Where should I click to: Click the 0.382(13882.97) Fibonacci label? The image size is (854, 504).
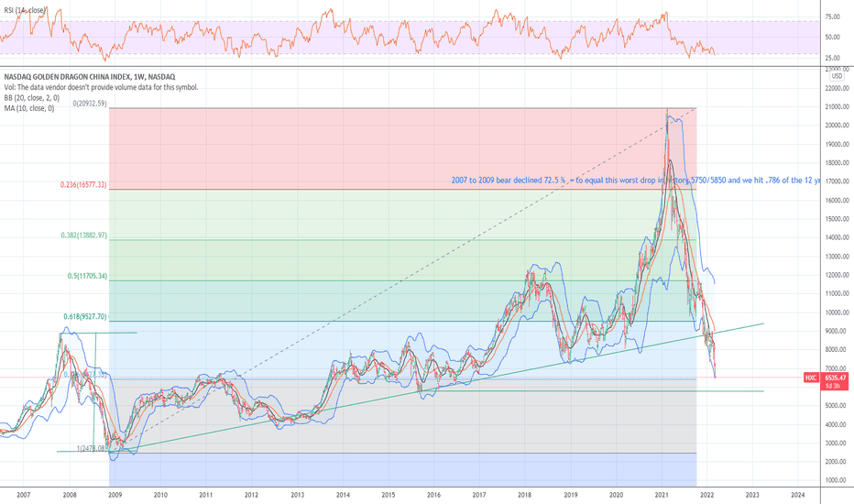84,236
